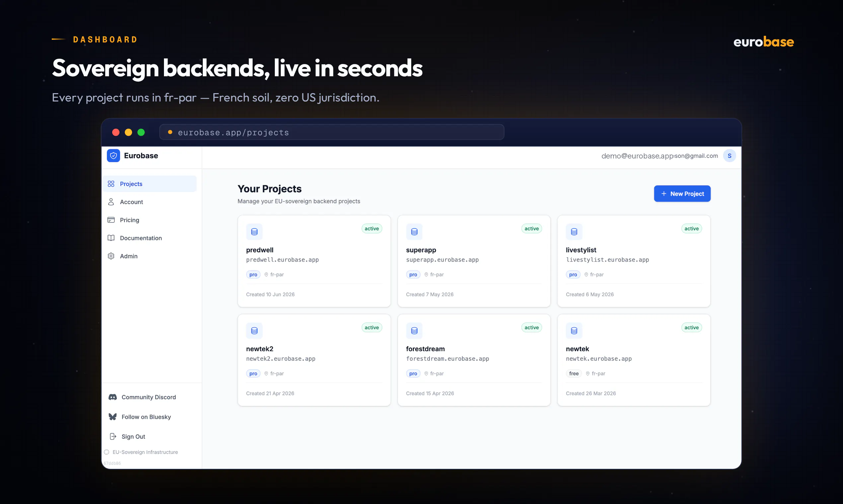843x504 pixels.
Task: Click the 'Created 15 Apr 2026' text
Action: (430, 393)
